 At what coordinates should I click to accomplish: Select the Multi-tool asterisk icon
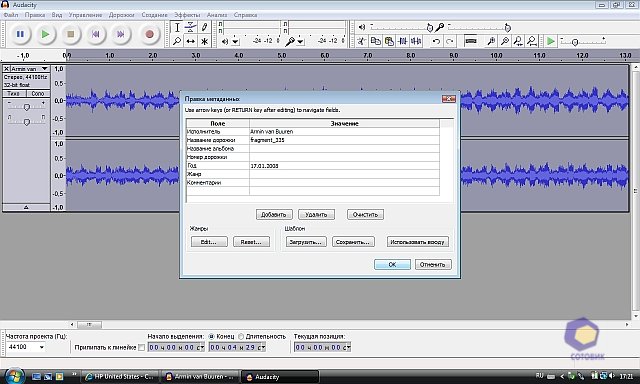pos(204,41)
